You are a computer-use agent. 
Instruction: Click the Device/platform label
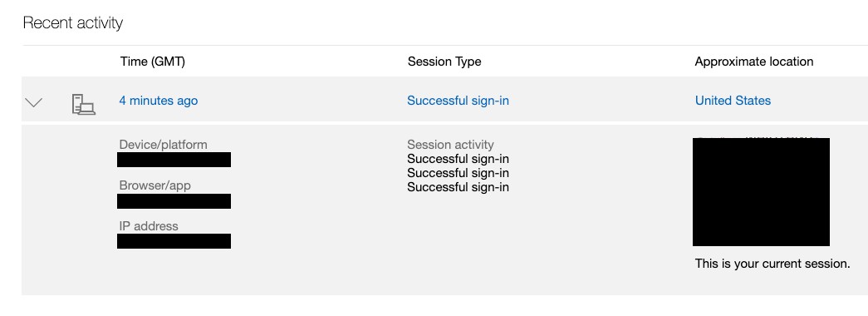[164, 145]
